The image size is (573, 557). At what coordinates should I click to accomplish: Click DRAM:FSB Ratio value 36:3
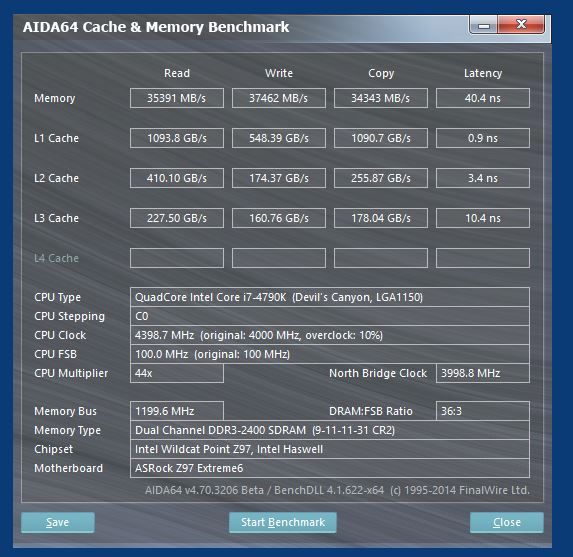pyautogui.click(x=483, y=411)
